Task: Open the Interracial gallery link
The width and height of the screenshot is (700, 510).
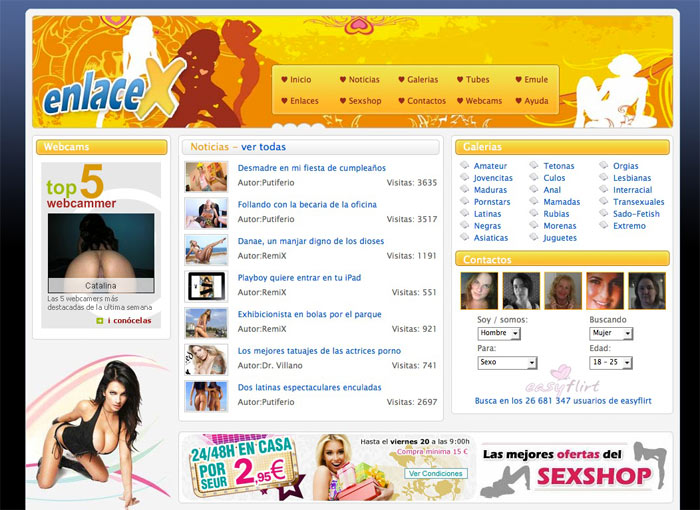Action: (633, 190)
